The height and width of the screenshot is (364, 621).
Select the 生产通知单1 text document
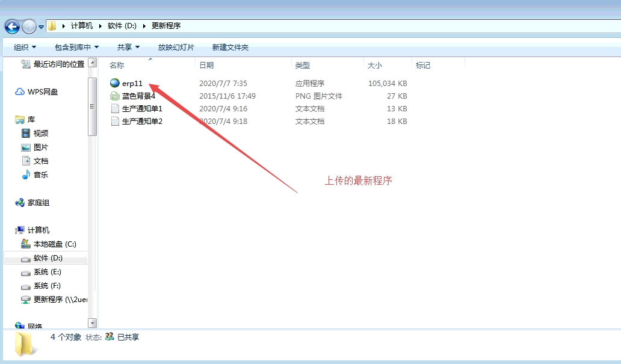(x=142, y=109)
